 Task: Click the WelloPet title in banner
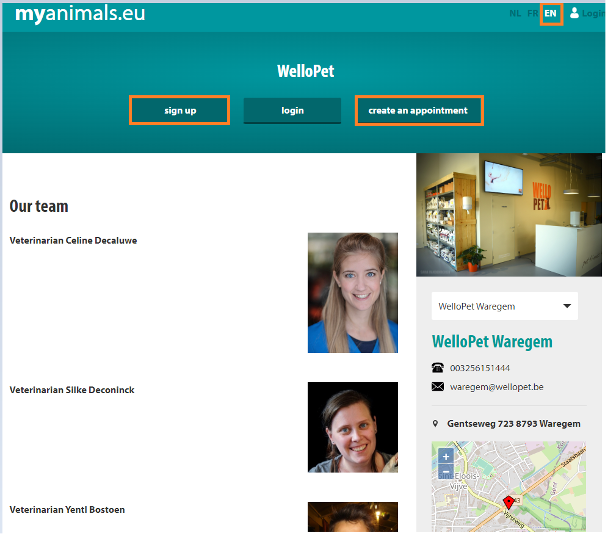point(305,71)
